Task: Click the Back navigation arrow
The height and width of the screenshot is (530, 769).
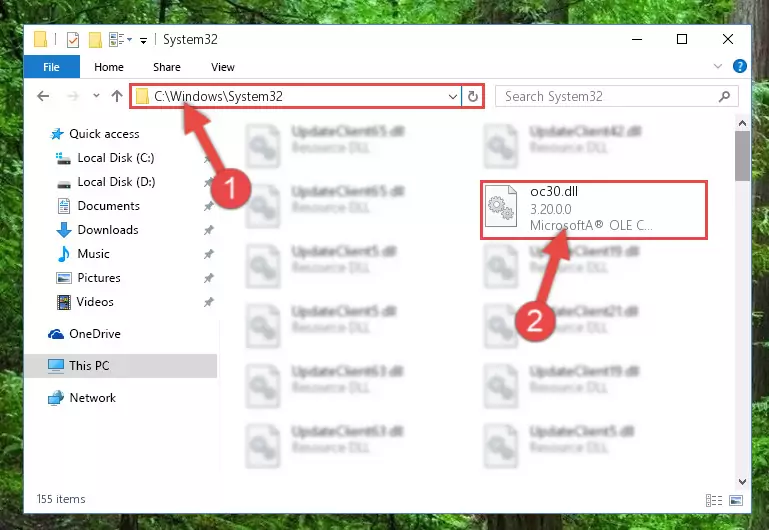Action: pos(43,96)
